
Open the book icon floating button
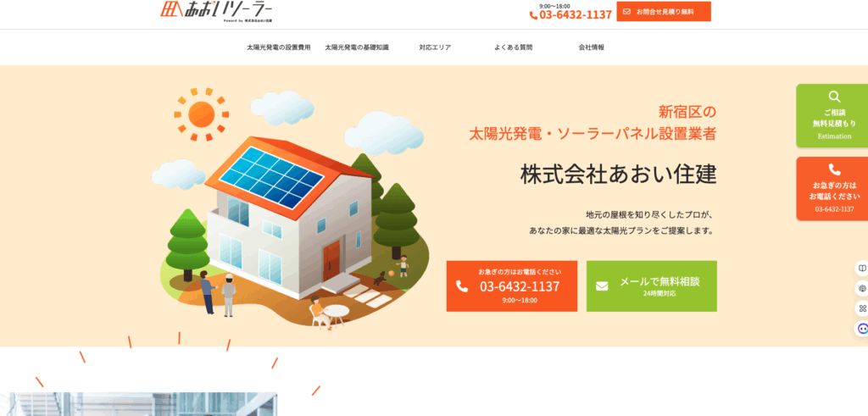tap(862, 269)
